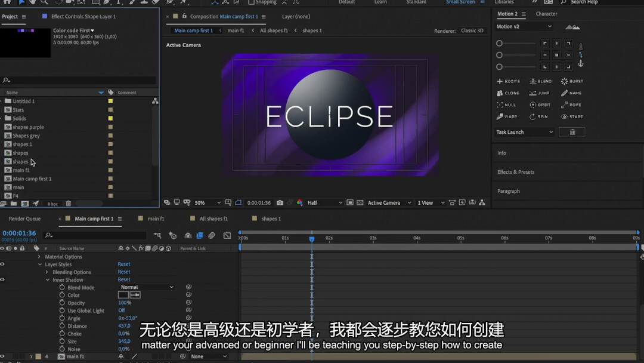Toggle the Angle stopwatch
This screenshot has height=363, width=644.
pos(62,318)
